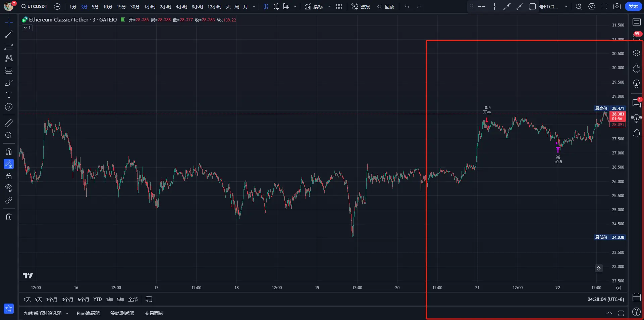
Task: Toggle lock all drawing tools
Action: pos(9,176)
